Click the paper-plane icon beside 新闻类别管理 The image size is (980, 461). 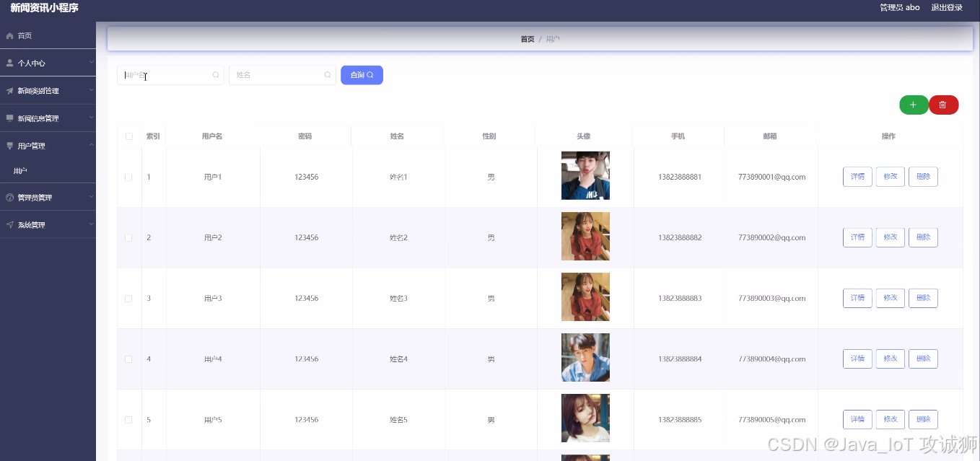click(10, 91)
